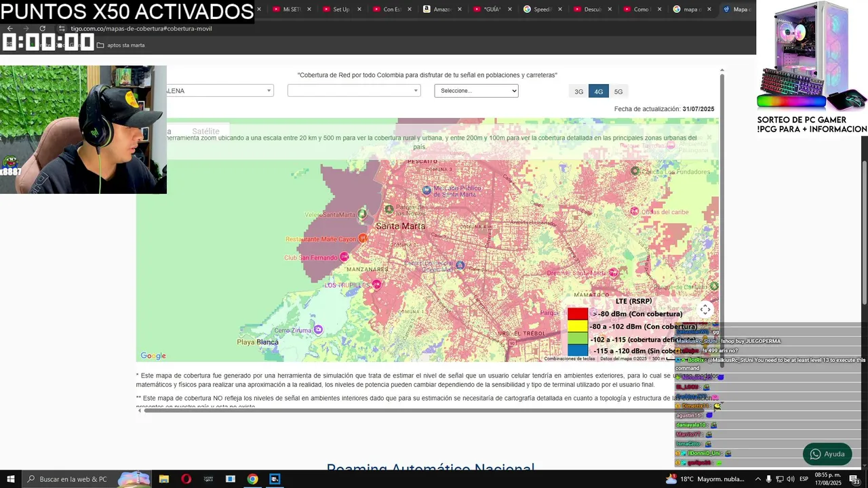Click the PC gamer giveaway image
This screenshot has height=488, width=868.
[812, 56]
